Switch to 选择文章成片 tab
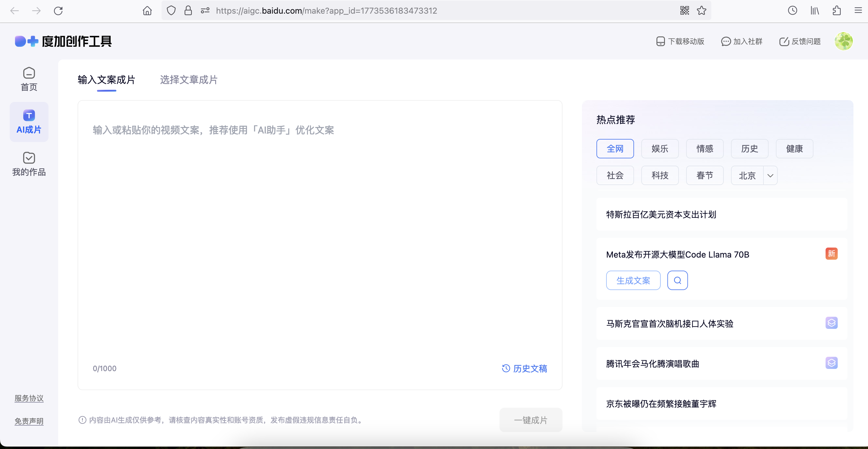 click(189, 80)
